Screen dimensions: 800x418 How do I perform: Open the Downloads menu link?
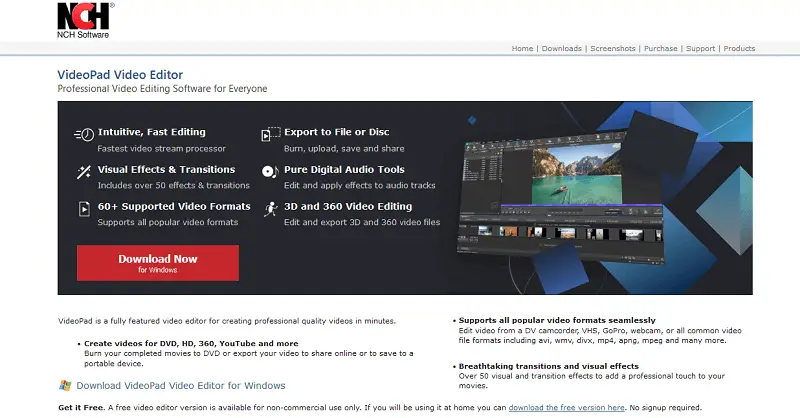click(561, 48)
